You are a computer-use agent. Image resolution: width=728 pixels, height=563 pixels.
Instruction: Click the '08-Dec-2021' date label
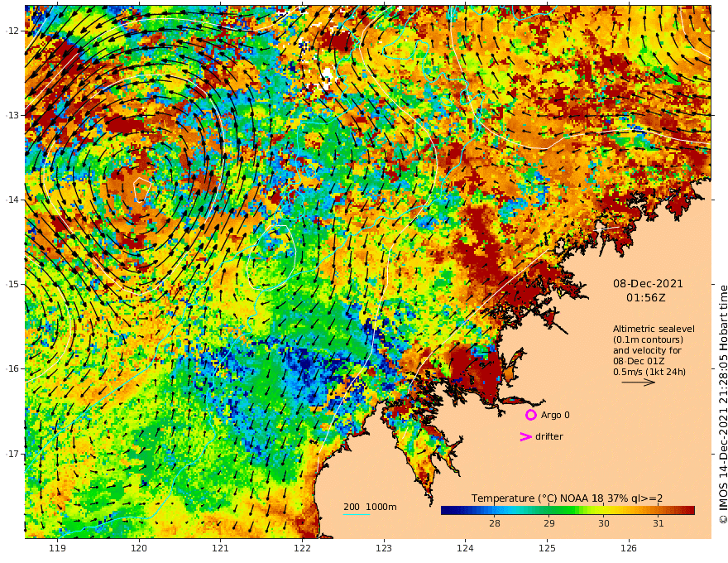(648, 283)
